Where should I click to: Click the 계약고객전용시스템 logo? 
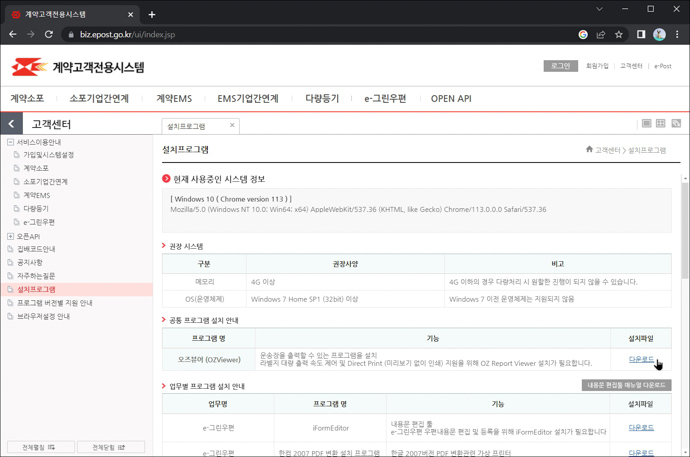78,67
